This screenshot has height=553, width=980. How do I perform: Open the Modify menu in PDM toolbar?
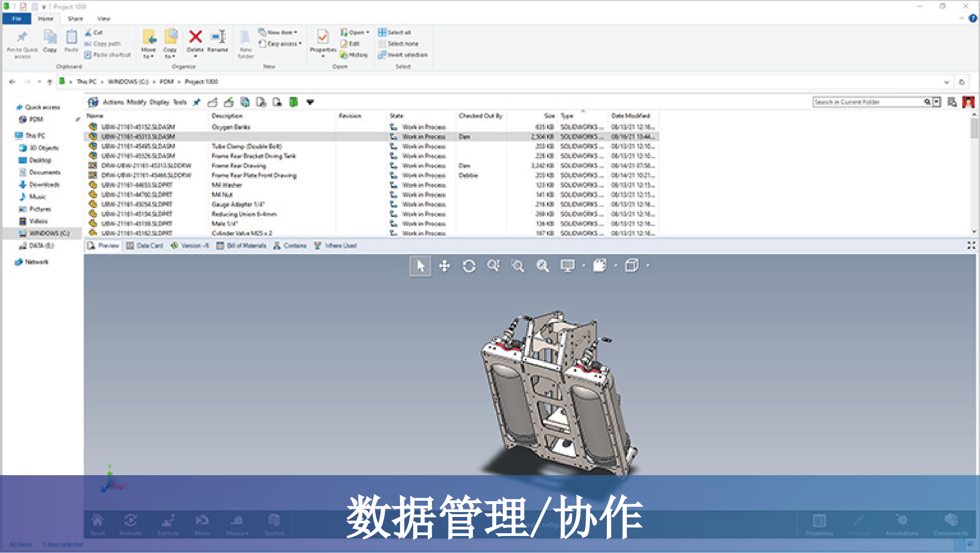point(136,102)
